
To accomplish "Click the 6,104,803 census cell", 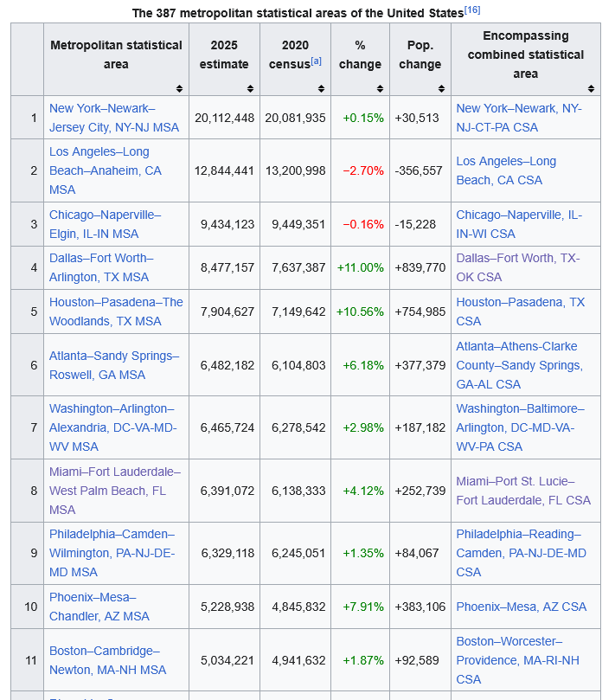I will click(x=295, y=365).
